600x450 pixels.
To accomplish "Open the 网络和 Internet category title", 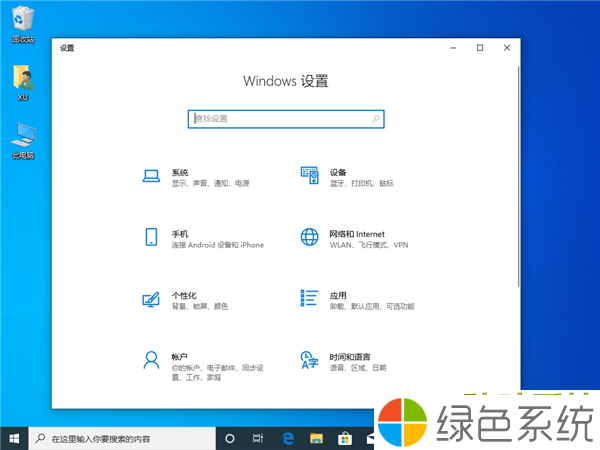I will coord(357,234).
